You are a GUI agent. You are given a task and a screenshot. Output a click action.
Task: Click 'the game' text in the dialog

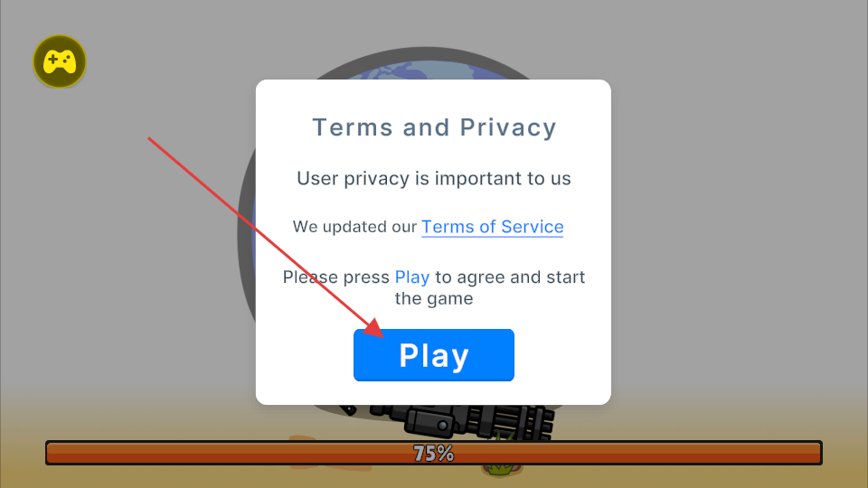[433, 299]
